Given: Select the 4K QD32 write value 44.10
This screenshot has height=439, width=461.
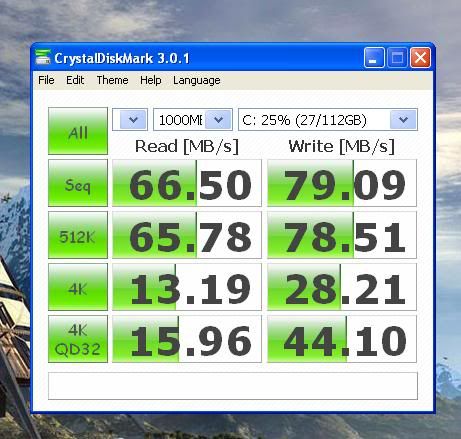Looking at the screenshot, I should [x=342, y=339].
